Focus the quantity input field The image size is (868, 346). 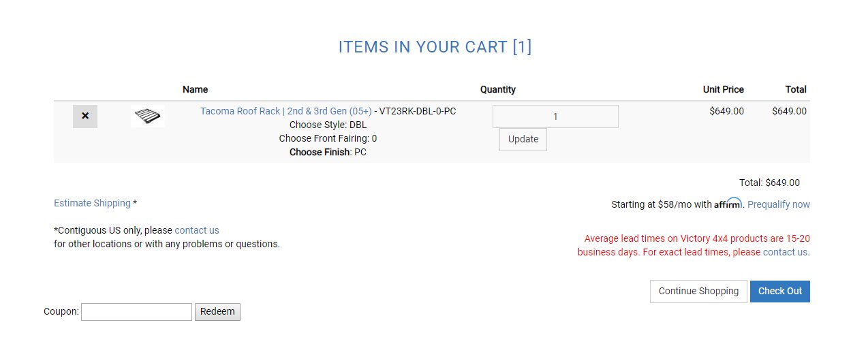coord(555,116)
